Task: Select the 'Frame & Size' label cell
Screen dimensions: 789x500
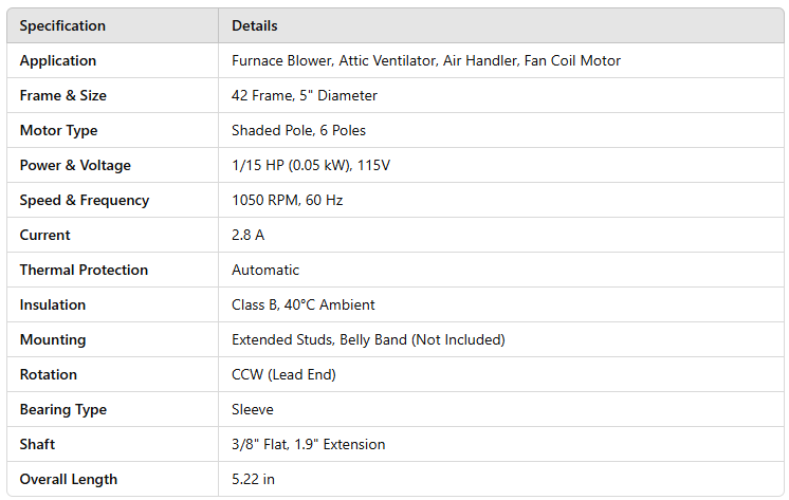Action: click(63, 96)
